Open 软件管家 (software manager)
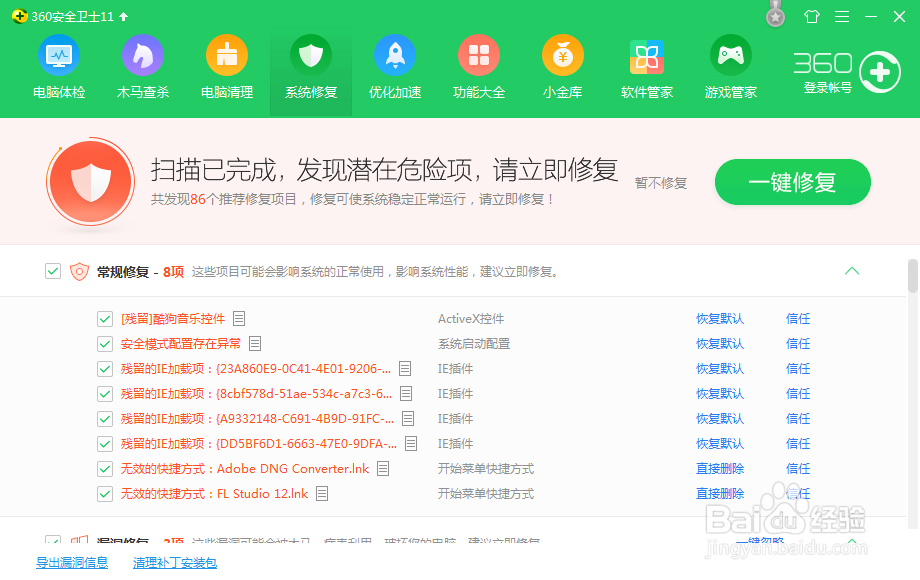This screenshot has width=920, height=580. [646, 67]
